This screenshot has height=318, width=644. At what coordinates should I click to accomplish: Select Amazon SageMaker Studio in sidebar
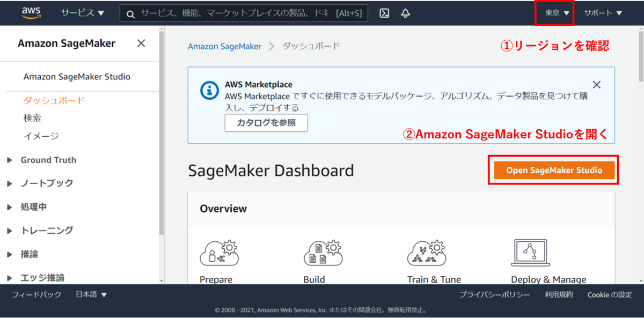(77, 77)
